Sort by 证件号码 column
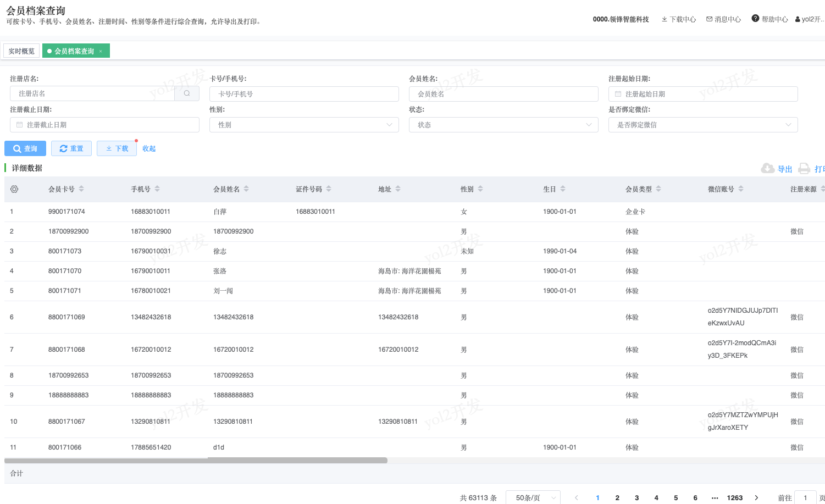The image size is (825, 504). [329, 189]
